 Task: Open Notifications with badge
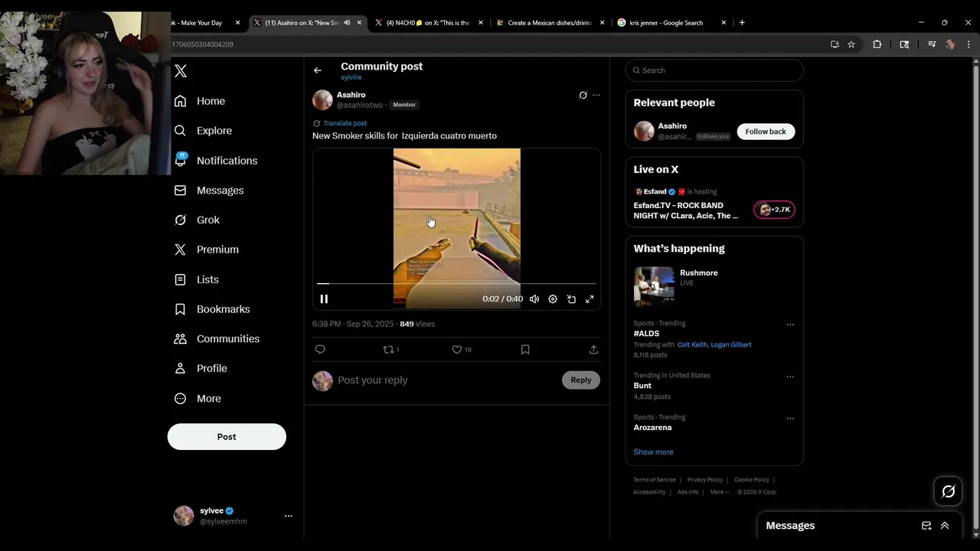click(x=216, y=161)
